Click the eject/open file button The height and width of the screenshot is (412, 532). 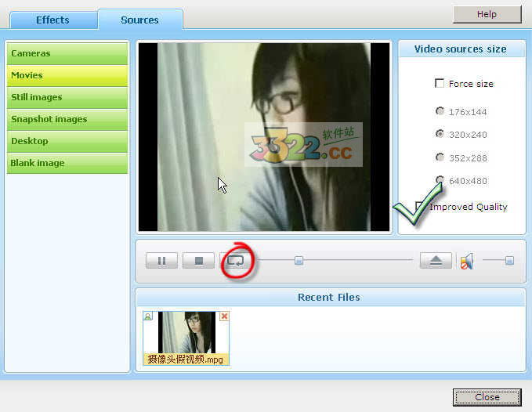click(436, 260)
